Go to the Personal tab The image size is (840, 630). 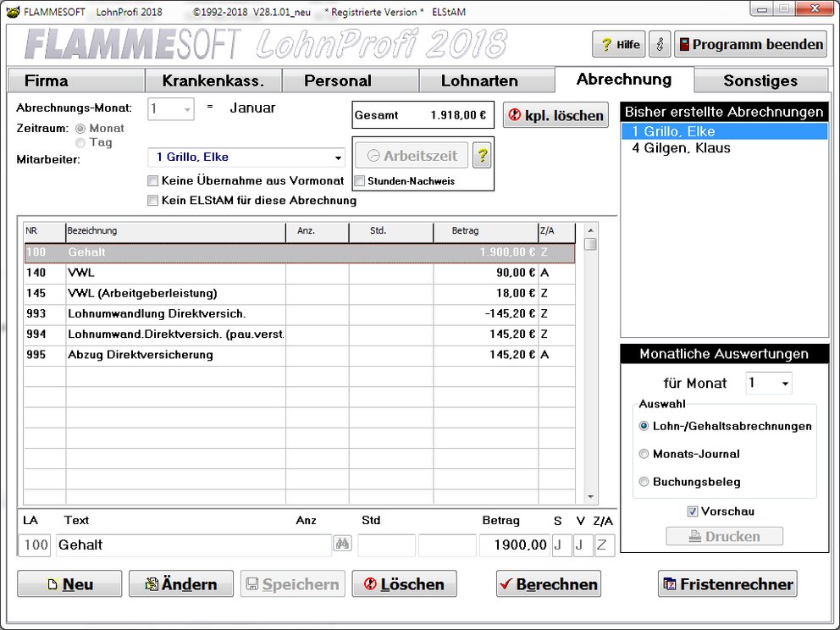point(351,81)
